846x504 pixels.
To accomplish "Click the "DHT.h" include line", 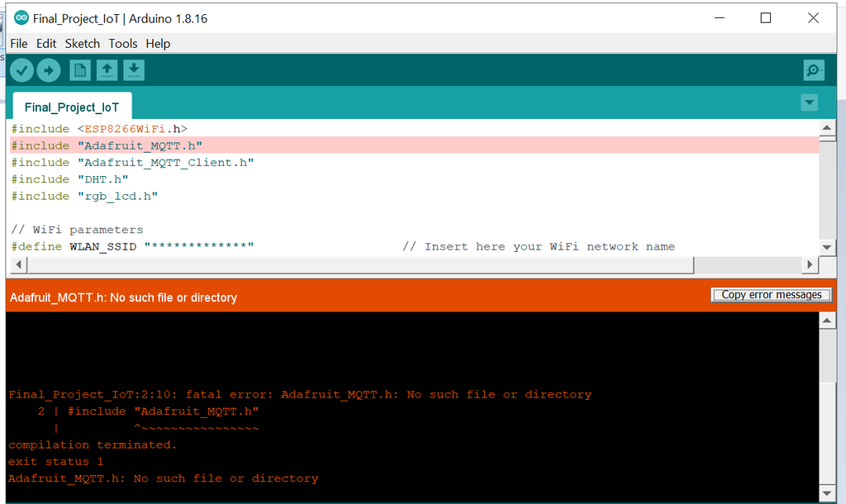I will point(69,179).
